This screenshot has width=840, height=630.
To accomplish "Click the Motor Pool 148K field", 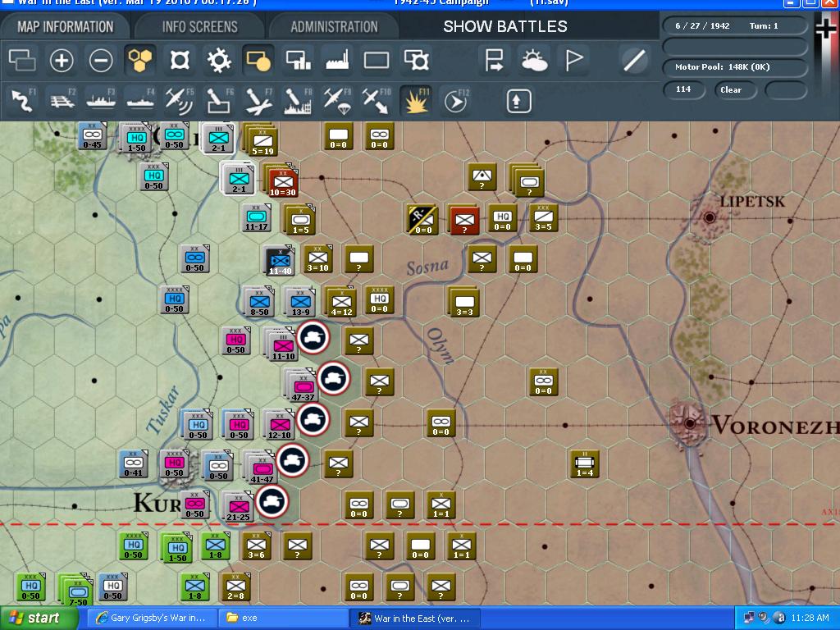I will [x=735, y=67].
